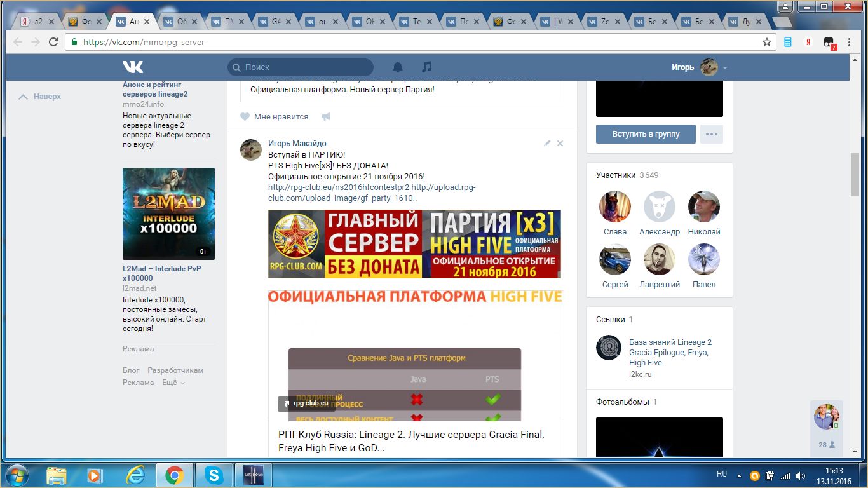This screenshot has height=488, width=868.
Task: Open the Блог footer link
Action: pyautogui.click(x=131, y=370)
